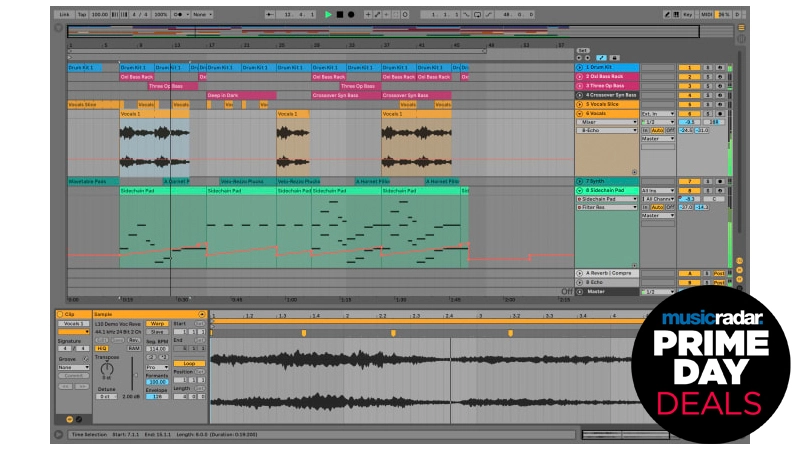This screenshot has height=450, width=800.
Task: Click the Rev. reverse sample button
Action: tap(134, 340)
